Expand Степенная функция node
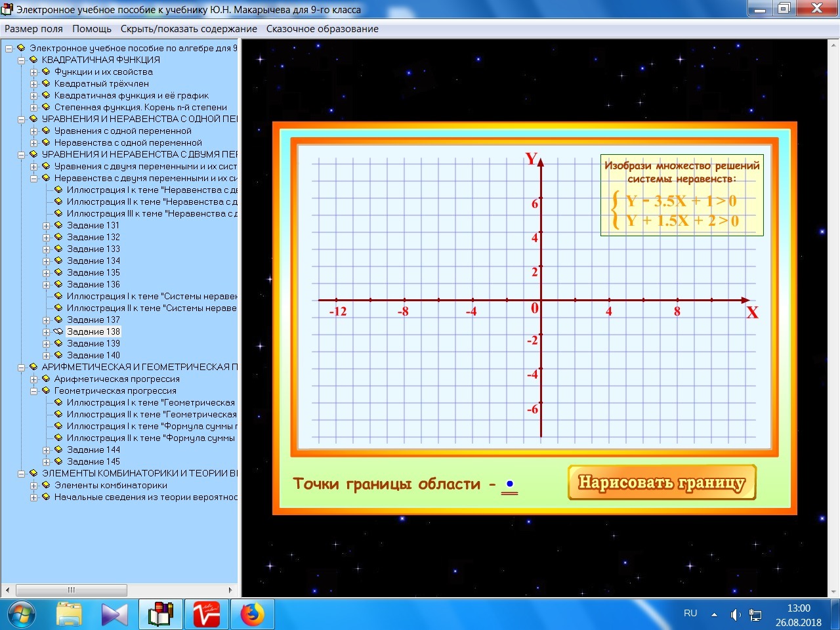 pyautogui.click(x=34, y=108)
